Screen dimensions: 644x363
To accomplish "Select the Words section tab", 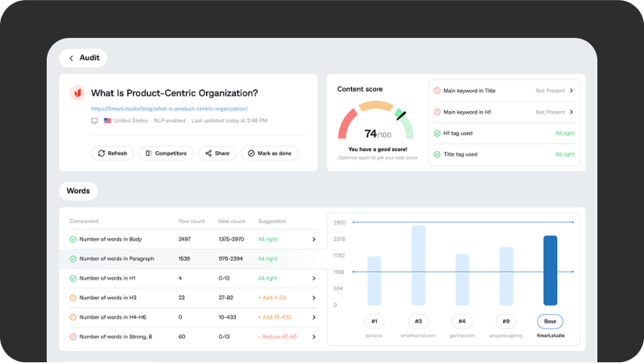I will (78, 191).
